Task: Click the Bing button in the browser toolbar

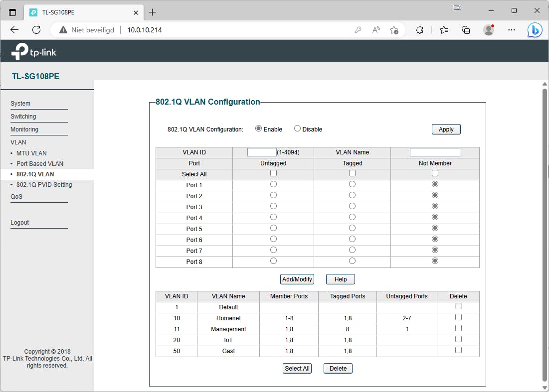Action: [x=534, y=30]
